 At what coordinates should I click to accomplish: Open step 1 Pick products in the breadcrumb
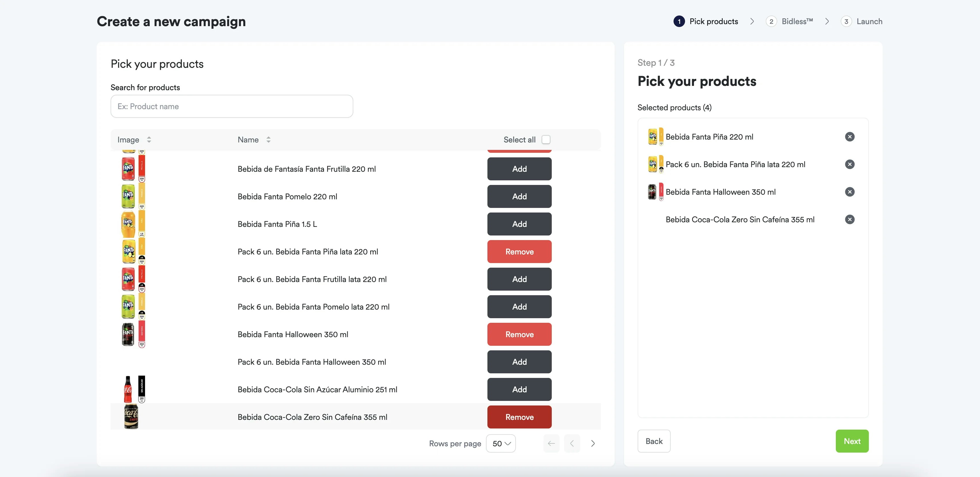click(706, 21)
